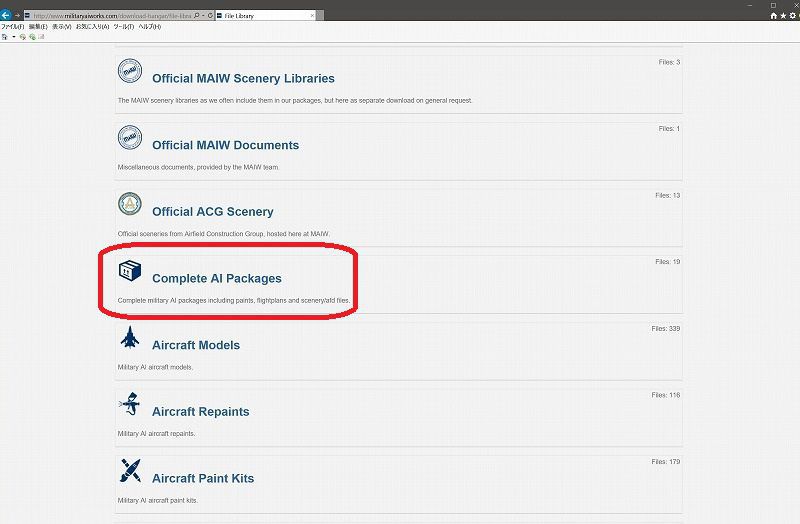
Task: Click the spray gun repaint icon
Action: click(x=130, y=404)
